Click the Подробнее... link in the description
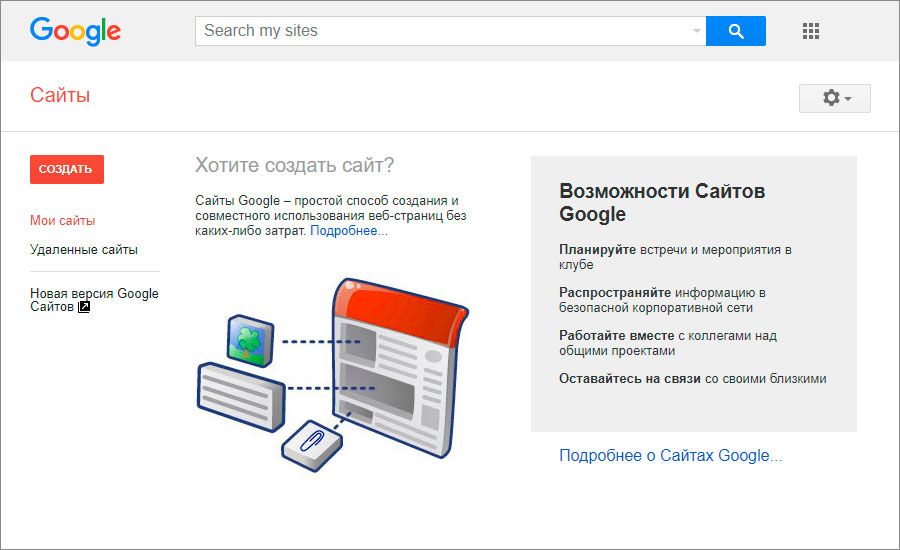 click(x=349, y=231)
